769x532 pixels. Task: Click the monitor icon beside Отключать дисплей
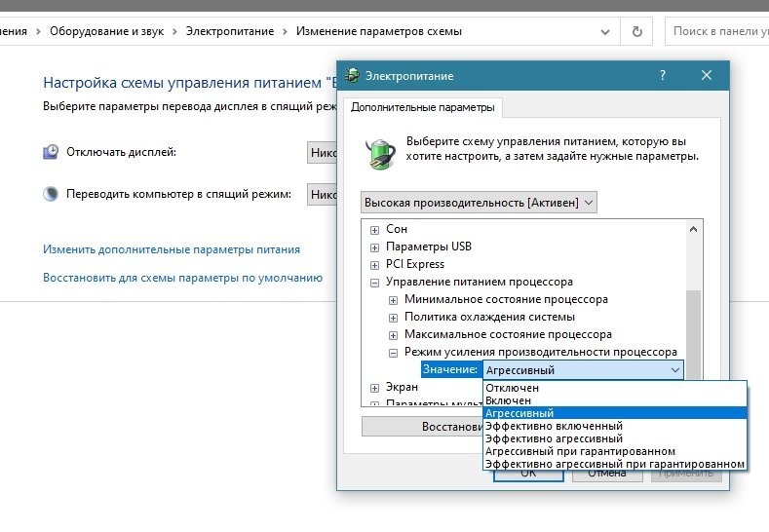(x=51, y=152)
